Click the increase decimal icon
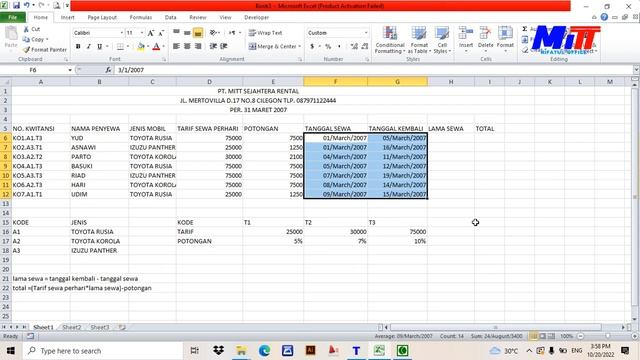The height and width of the screenshot is (360, 640). point(354,47)
